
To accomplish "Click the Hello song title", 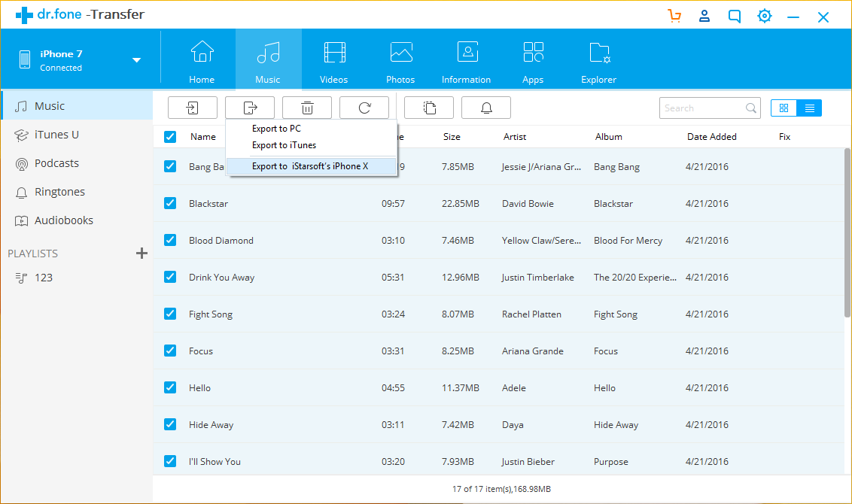I will [200, 387].
